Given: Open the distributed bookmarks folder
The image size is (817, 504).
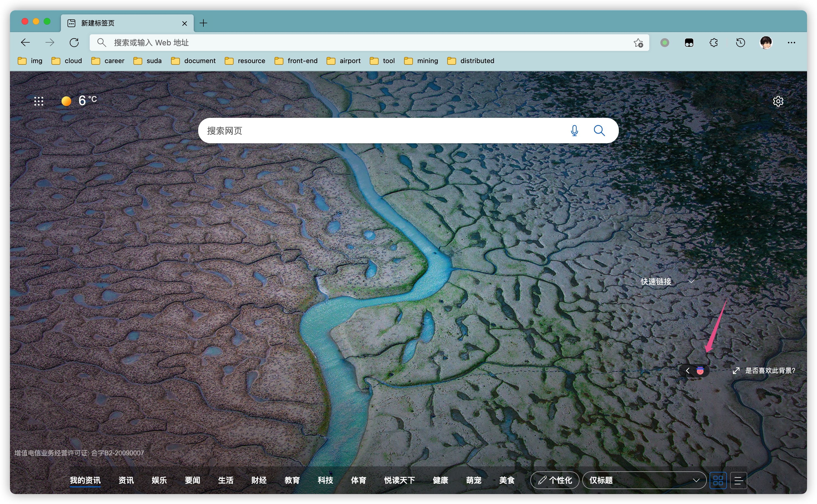Looking at the screenshot, I should 470,61.
